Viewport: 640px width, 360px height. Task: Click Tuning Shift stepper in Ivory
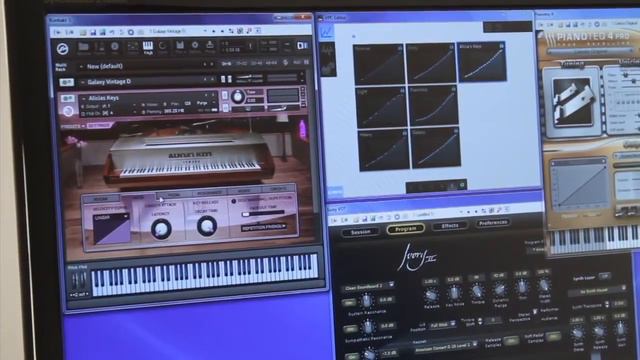click(x=480, y=322)
